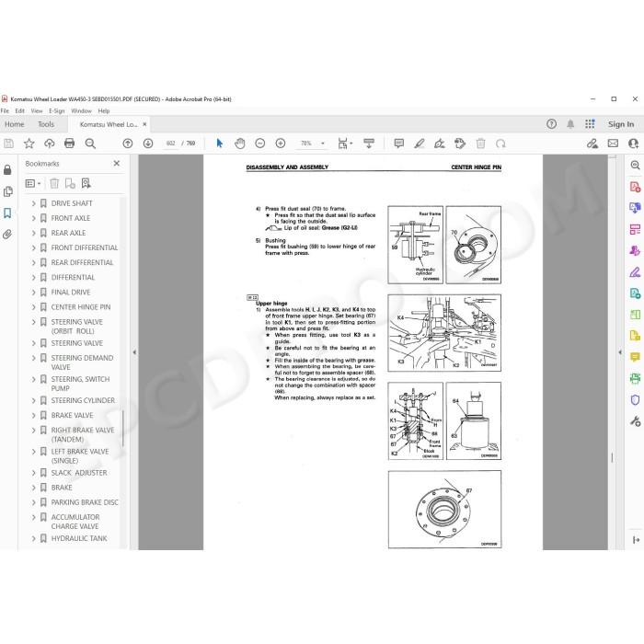The height and width of the screenshot is (644, 644).
Task: Open the More Tools wrench icon
Action: point(635,421)
